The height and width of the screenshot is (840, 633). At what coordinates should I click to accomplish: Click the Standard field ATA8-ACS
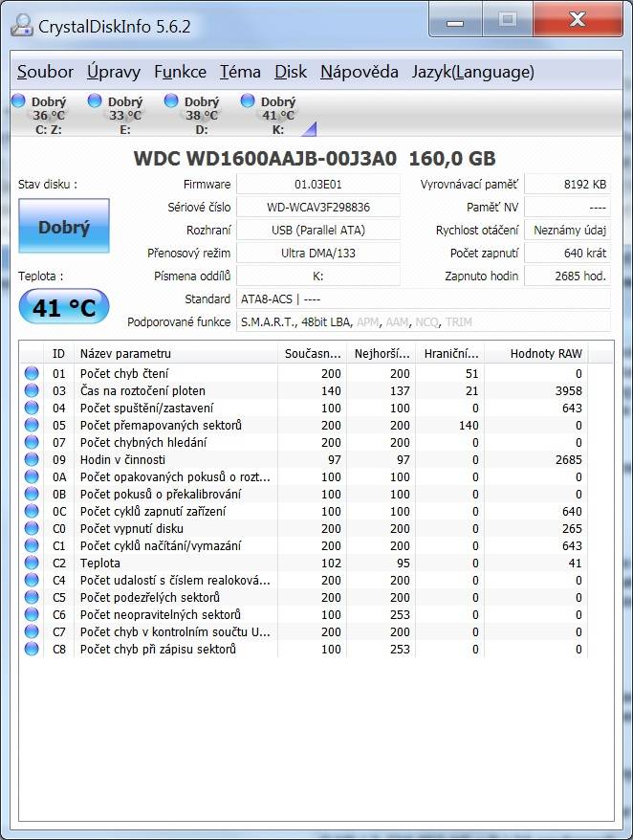(x=423, y=298)
